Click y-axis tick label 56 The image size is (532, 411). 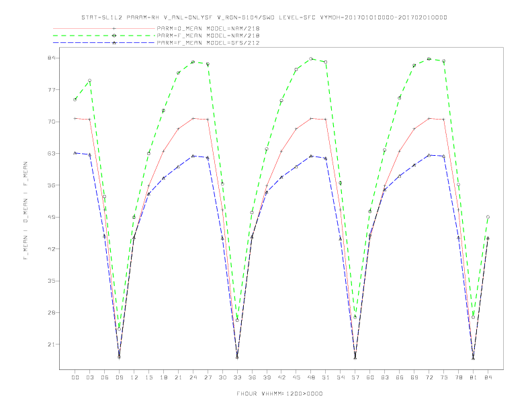51,185
